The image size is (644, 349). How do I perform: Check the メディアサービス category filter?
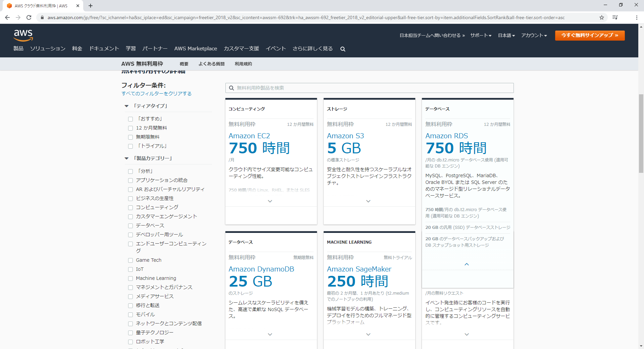[130, 297]
